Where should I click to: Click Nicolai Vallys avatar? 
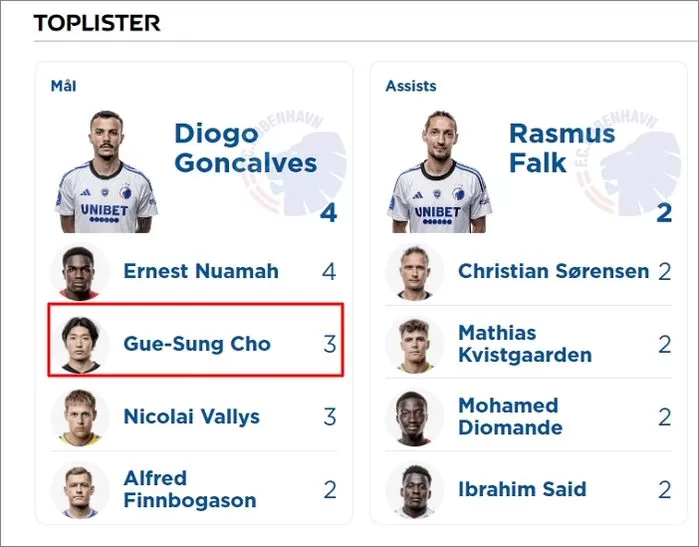80,417
